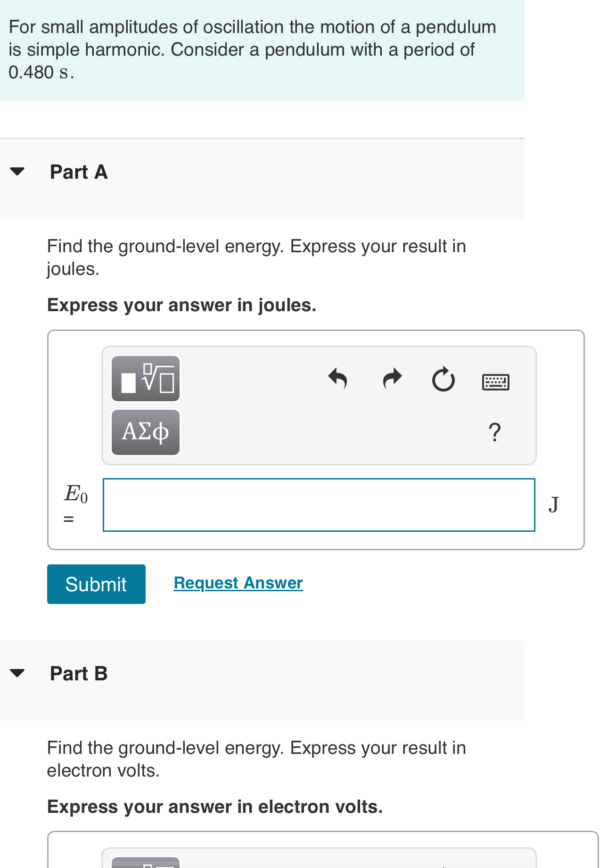Click the Part B header
Image resolution: width=608 pixels, height=868 pixels.
[x=78, y=673]
